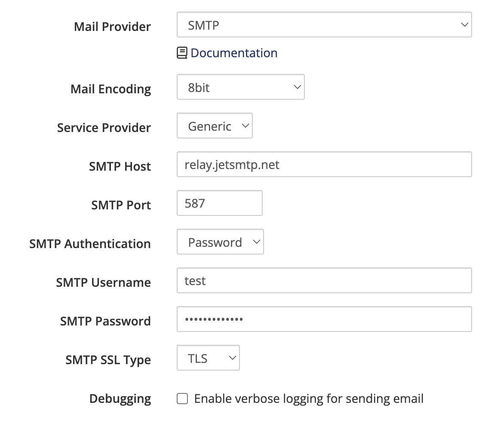Click the book icon beside Documentation

pyautogui.click(x=182, y=53)
